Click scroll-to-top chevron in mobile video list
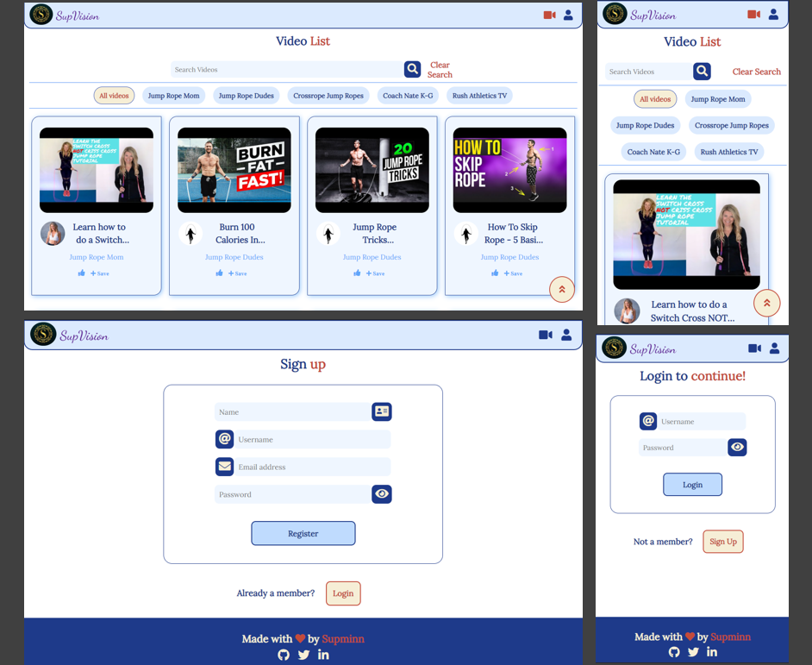Viewport: 812px width, 665px height. point(766,303)
